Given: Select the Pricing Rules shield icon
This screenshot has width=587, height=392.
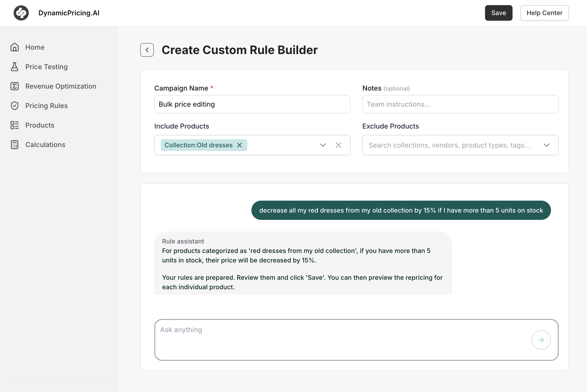Looking at the screenshot, I should tap(15, 105).
